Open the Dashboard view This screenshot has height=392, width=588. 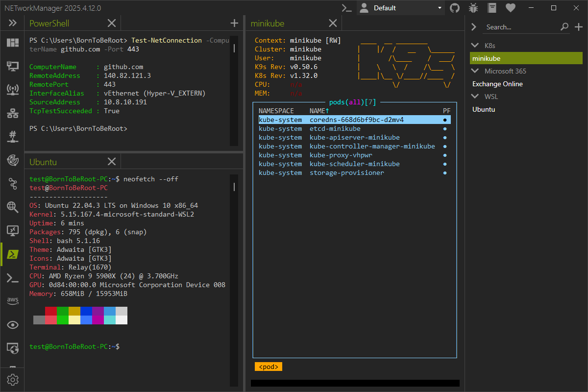[x=12, y=43]
